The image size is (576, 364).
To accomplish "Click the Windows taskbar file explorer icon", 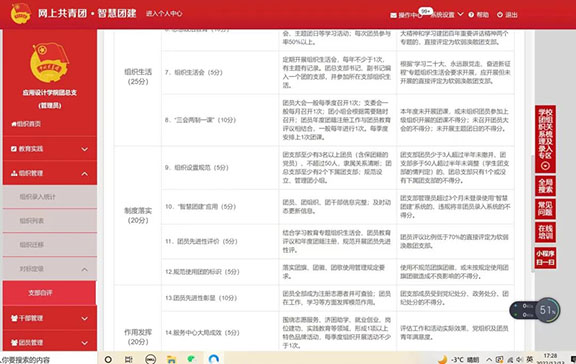I will (x=171, y=359).
